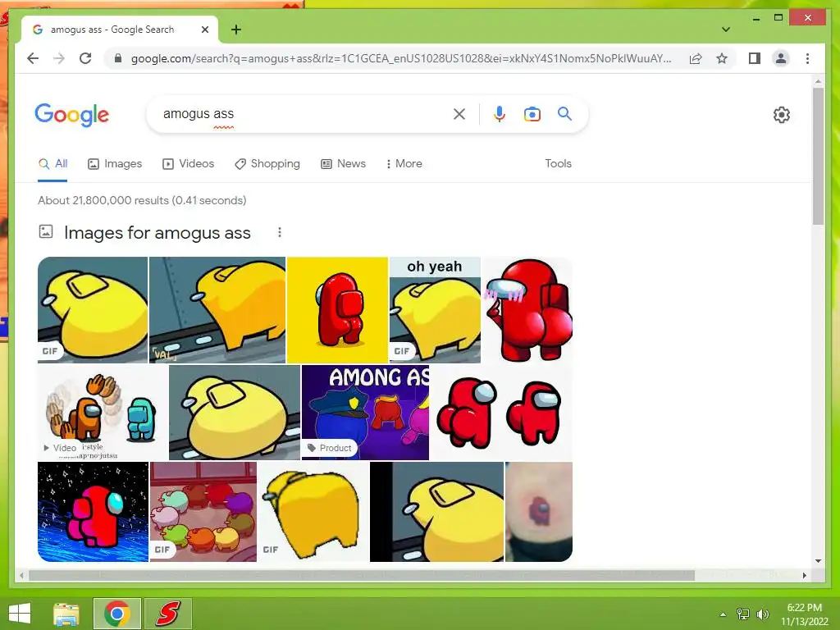Switch to News results tab
The height and width of the screenshot is (630, 840).
pos(344,164)
